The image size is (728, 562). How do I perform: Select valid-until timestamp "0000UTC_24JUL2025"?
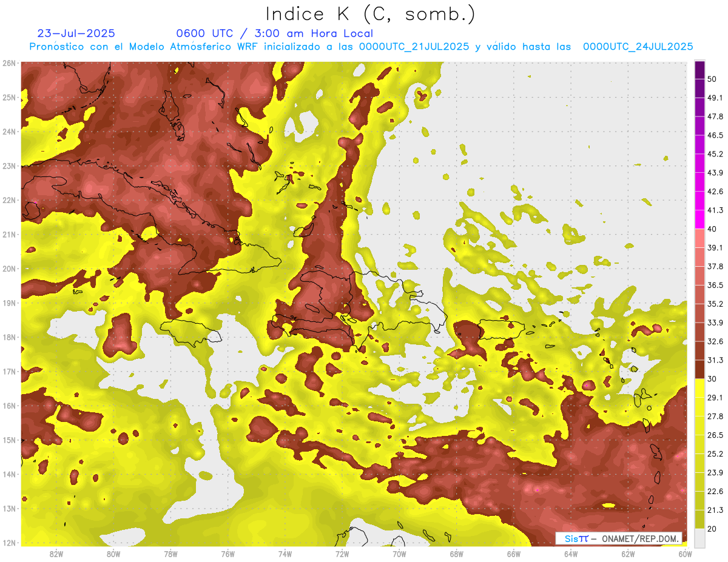point(638,47)
